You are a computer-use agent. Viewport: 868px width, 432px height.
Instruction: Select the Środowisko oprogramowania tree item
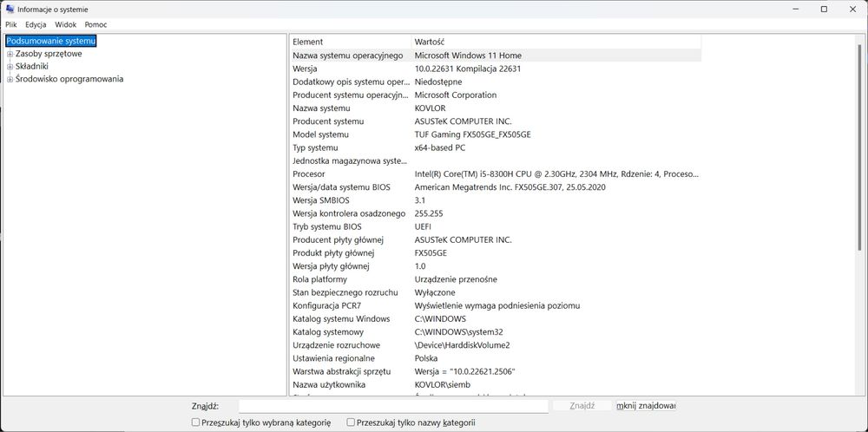pos(69,79)
